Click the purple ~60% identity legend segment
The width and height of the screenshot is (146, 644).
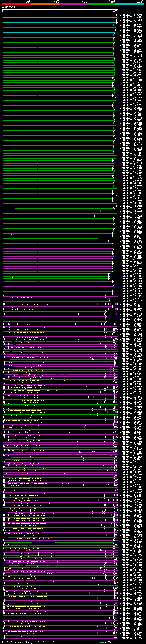click(x=73, y=4)
